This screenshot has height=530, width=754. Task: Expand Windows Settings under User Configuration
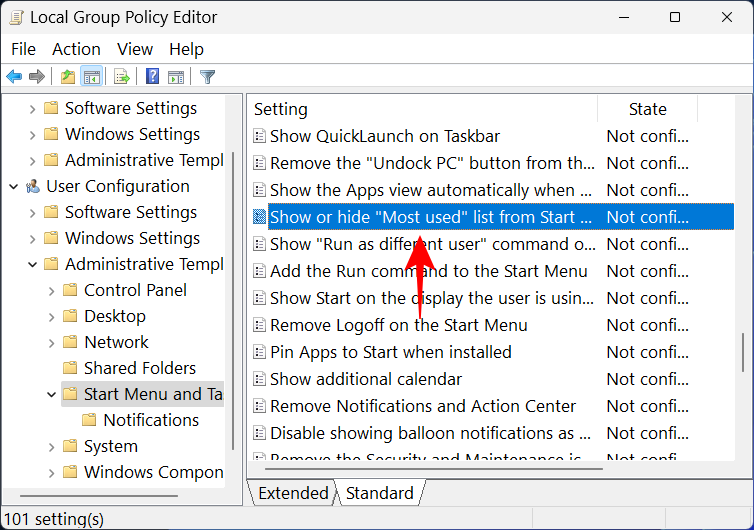click(x=32, y=239)
